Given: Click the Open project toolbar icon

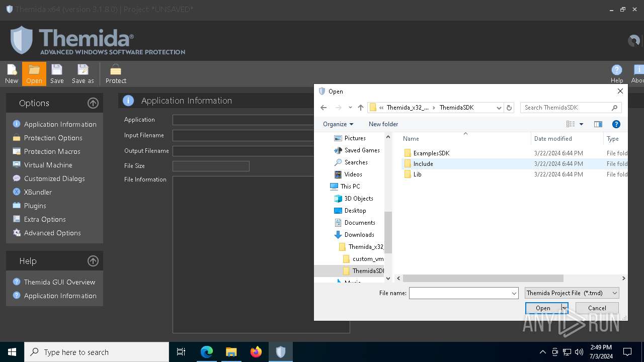Looking at the screenshot, I should (x=34, y=74).
